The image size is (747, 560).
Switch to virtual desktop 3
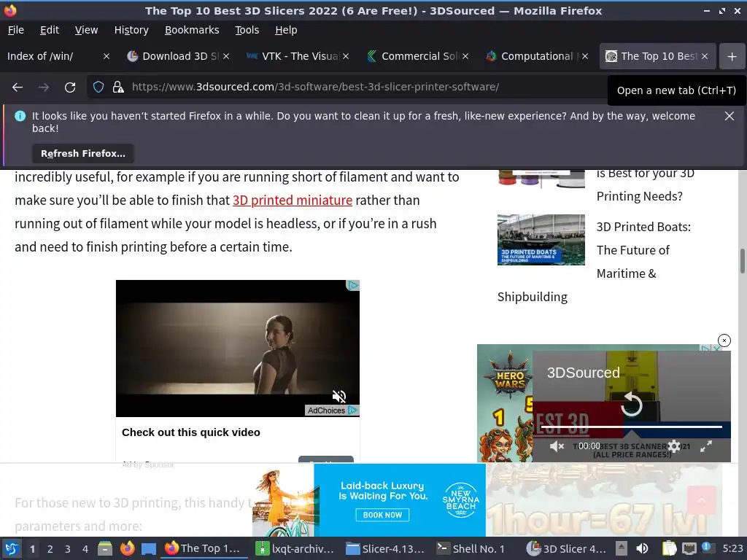(68, 549)
